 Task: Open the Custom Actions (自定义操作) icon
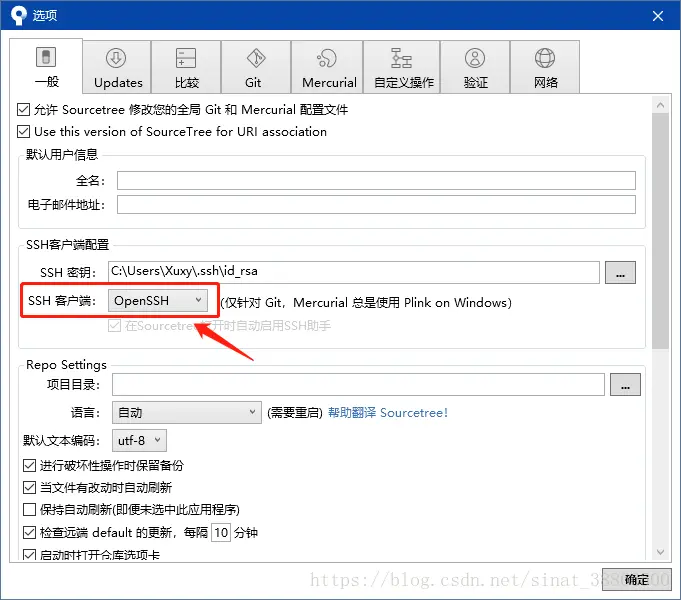401,58
